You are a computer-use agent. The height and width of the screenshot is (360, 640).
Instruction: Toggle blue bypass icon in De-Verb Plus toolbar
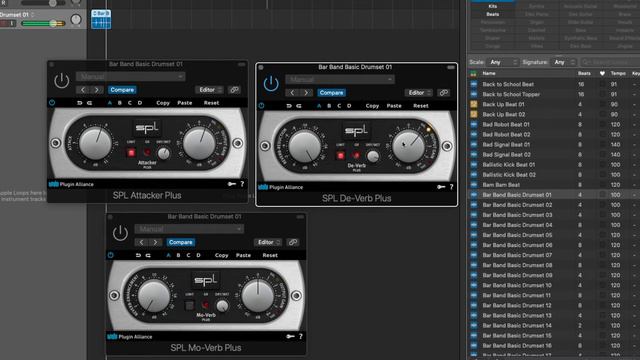coord(261,106)
